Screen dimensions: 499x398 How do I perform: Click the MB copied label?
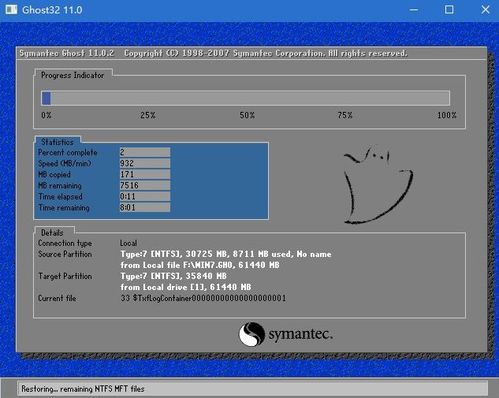pos(54,175)
